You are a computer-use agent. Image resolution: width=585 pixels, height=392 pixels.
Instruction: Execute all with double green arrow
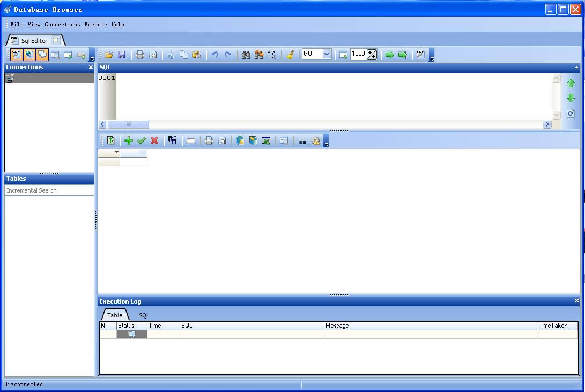403,55
